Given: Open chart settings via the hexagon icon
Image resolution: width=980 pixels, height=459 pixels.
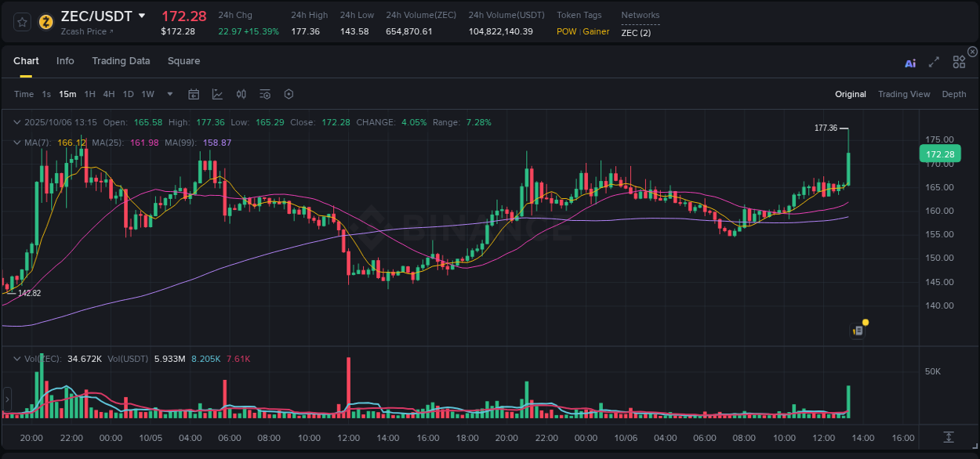Looking at the screenshot, I should (x=289, y=94).
